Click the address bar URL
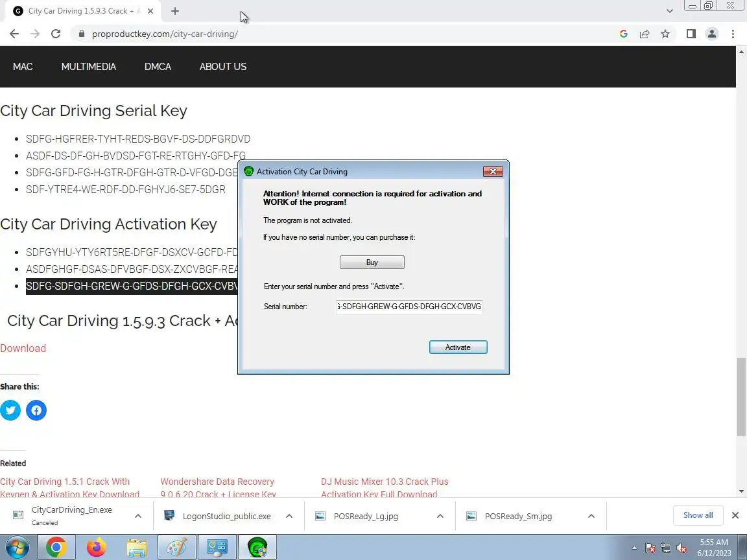Viewport: 747px width, 560px height. coord(165,34)
